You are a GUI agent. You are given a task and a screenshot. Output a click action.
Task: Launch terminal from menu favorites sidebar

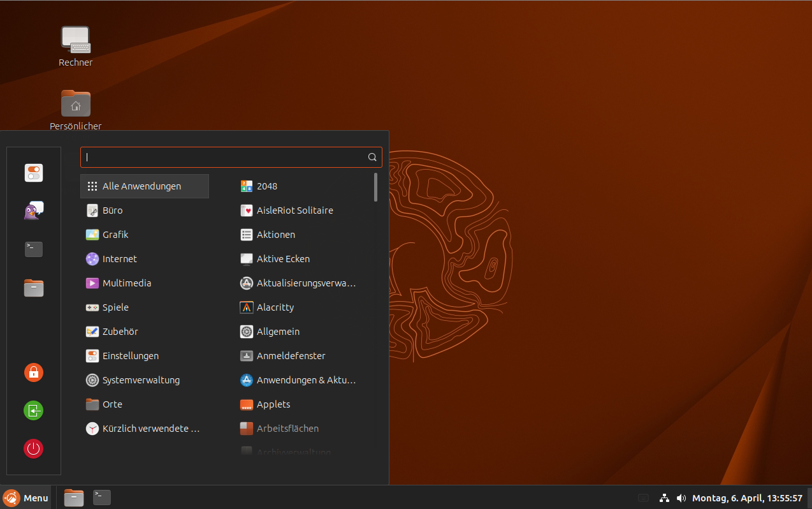[34, 249]
